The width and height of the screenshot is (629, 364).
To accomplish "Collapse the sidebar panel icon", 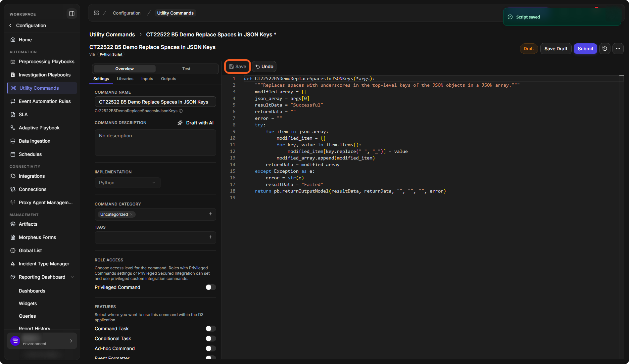I will (x=72, y=14).
